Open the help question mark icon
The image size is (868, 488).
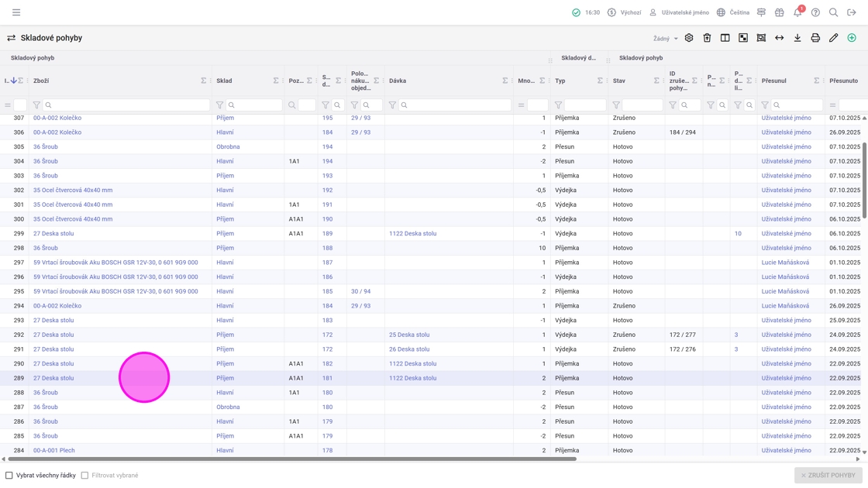click(815, 12)
